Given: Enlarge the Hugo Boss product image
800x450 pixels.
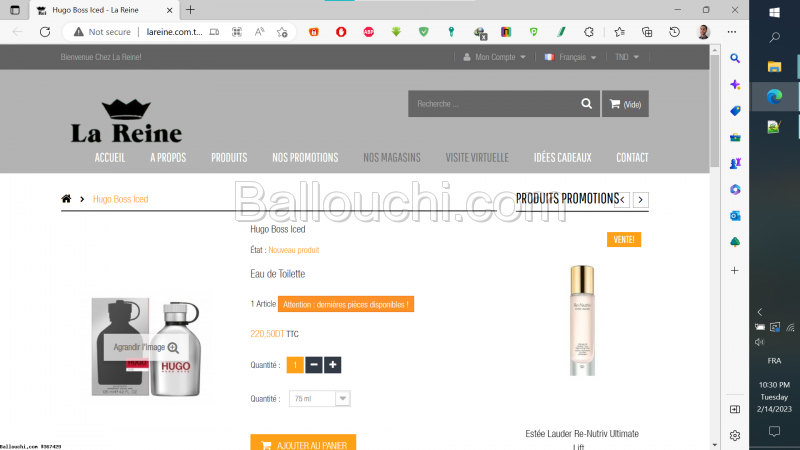Looking at the screenshot, I should [x=146, y=347].
